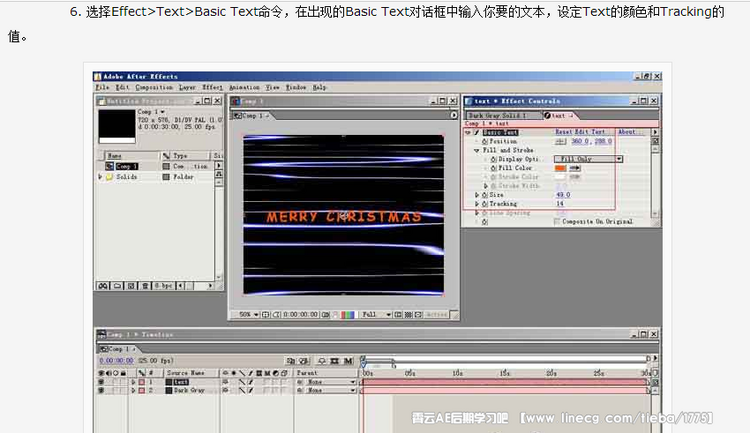Expand the text layer properties in Timeline
The width and height of the screenshot is (750, 433).
[133, 382]
